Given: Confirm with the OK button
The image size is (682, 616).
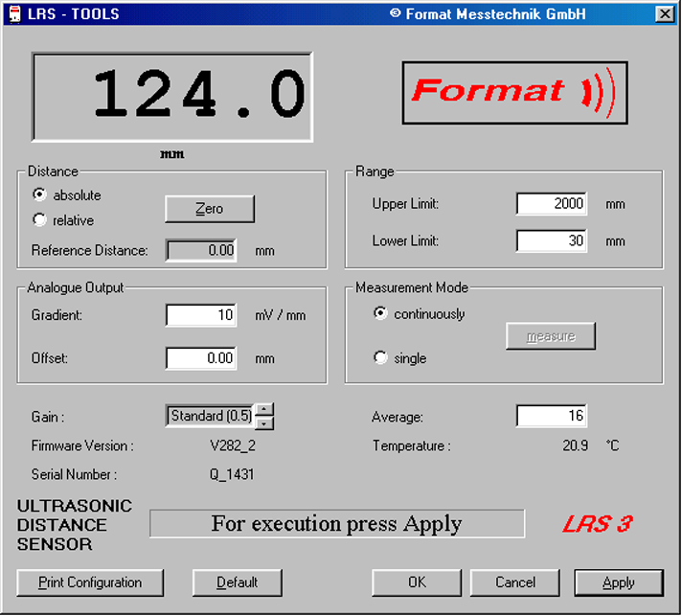Looking at the screenshot, I should tap(417, 582).
